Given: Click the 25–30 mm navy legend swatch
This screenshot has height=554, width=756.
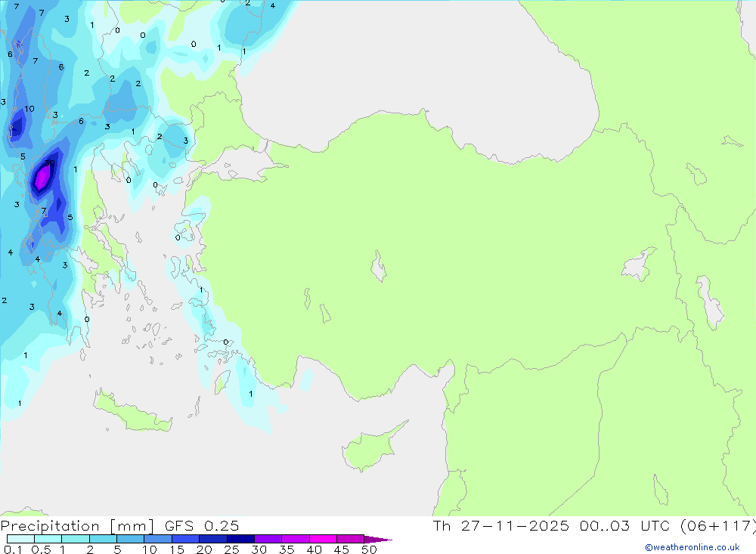Looking at the screenshot, I should pos(240,539).
